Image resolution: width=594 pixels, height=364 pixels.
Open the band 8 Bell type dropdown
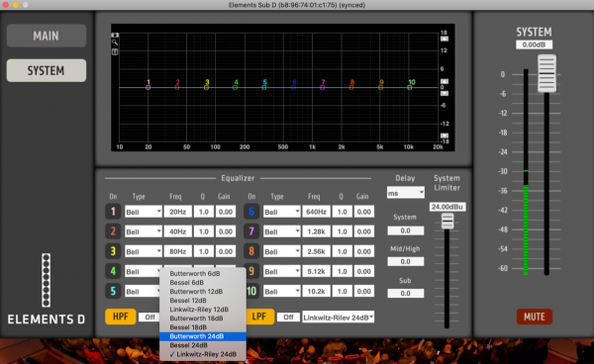282,251
